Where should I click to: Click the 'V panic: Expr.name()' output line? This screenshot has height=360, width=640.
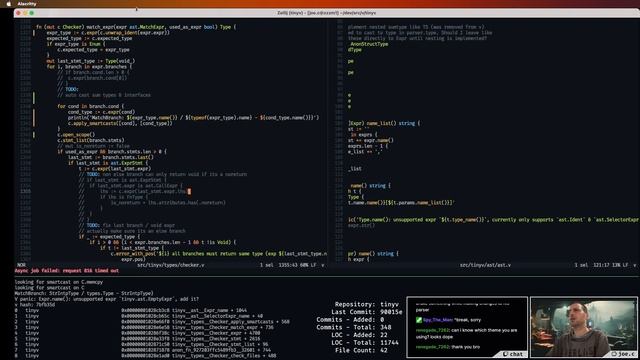coord(107,299)
